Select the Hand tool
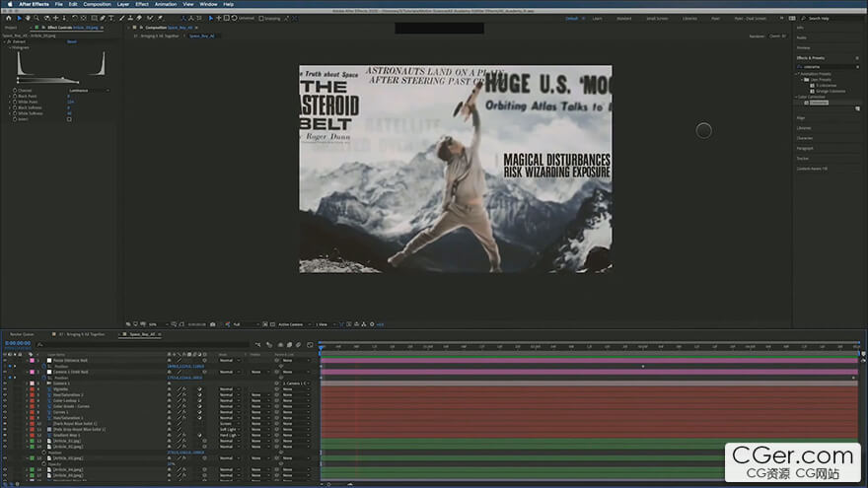 point(28,19)
